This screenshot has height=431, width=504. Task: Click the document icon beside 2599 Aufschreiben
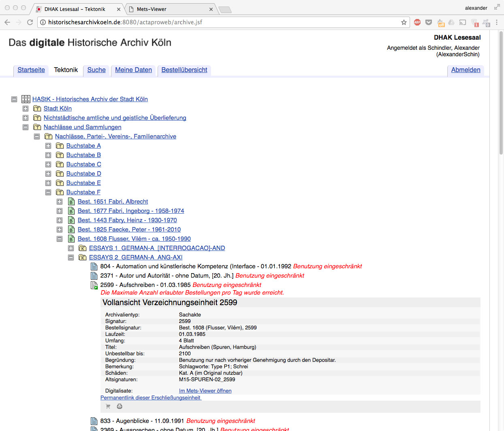pos(94,285)
